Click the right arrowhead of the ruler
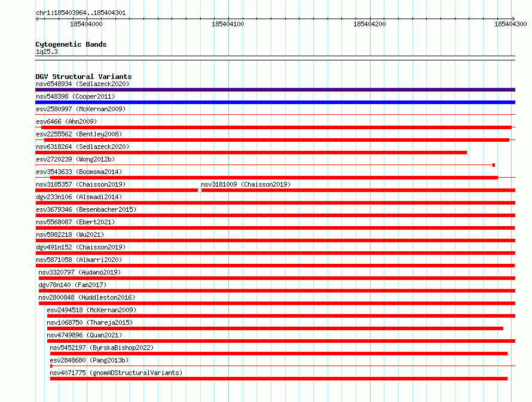Viewport: 532px width, 402px height. (513, 19)
